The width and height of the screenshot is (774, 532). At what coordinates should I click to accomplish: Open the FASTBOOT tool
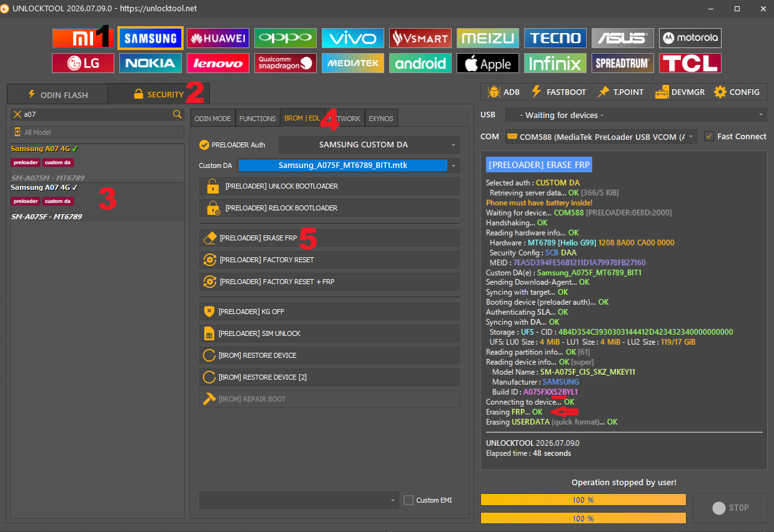click(558, 92)
